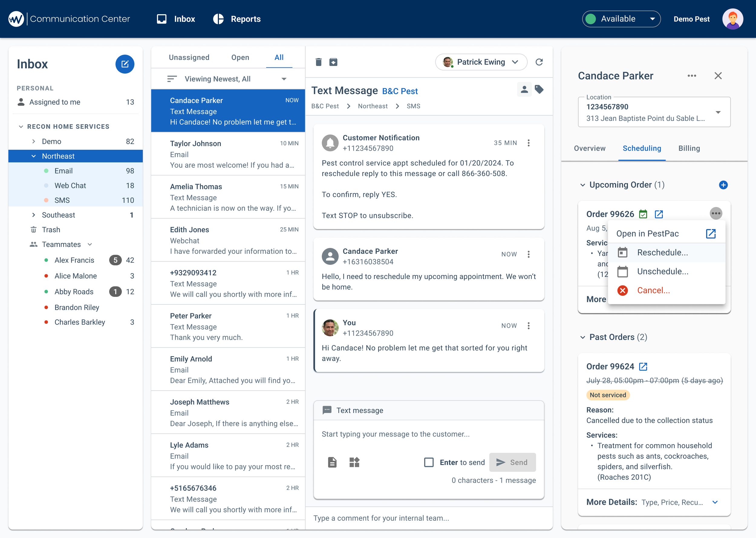Add upcoming order with plus icon

point(723,185)
